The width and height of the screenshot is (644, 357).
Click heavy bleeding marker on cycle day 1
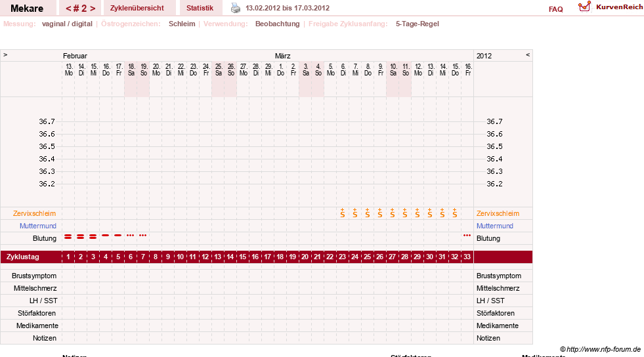(68, 236)
